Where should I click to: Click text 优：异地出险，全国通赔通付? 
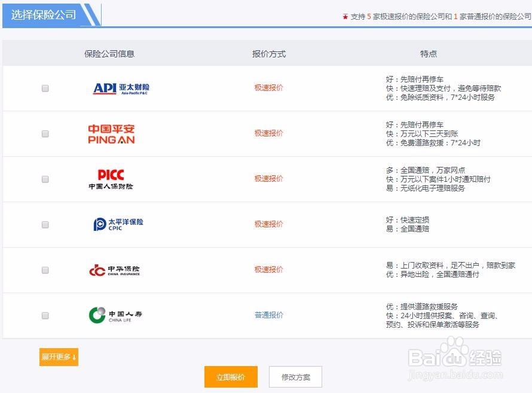(433, 274)
